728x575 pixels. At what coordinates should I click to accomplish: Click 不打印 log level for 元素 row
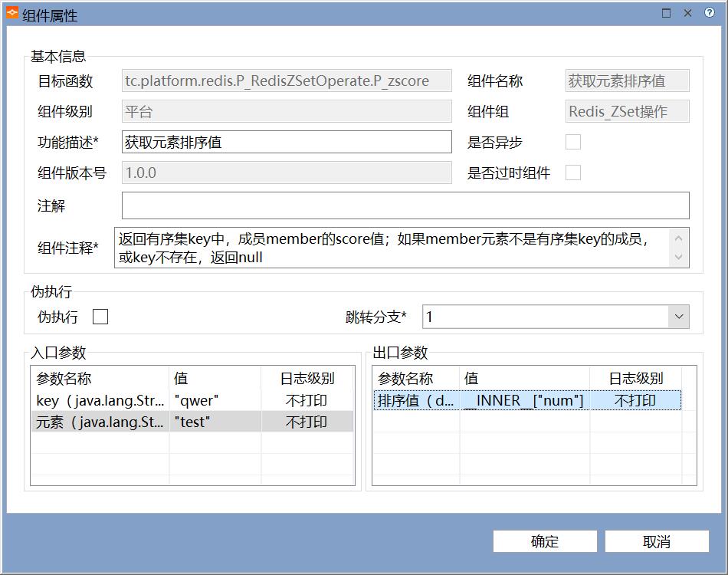[x=307, y=422]
